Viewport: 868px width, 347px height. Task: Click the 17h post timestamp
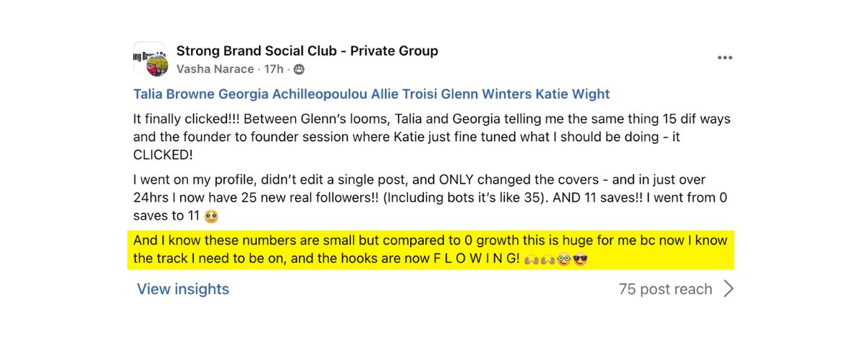click(274, 69)
